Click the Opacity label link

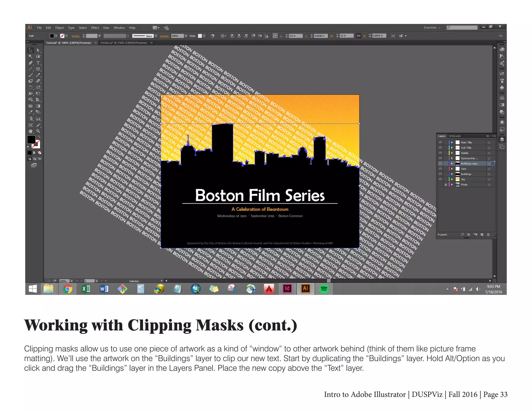tap(164, 36)
